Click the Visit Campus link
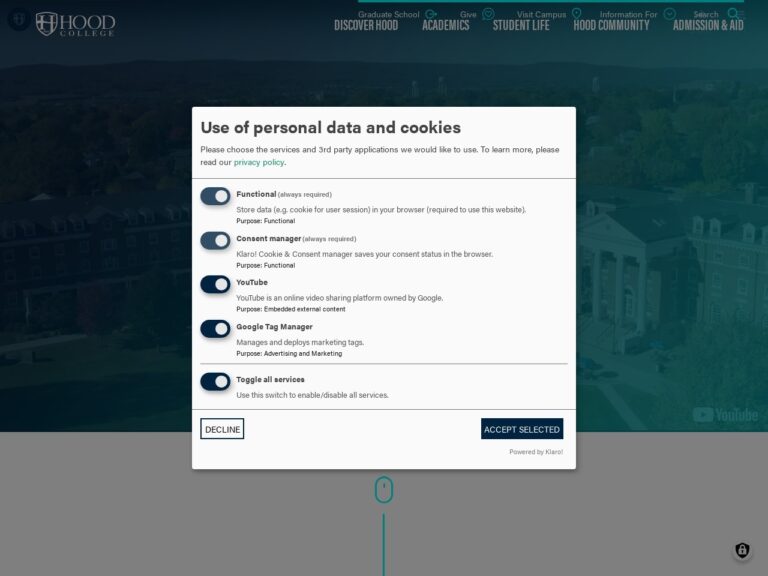The image size is (768, 576). (x=541, y=14)
